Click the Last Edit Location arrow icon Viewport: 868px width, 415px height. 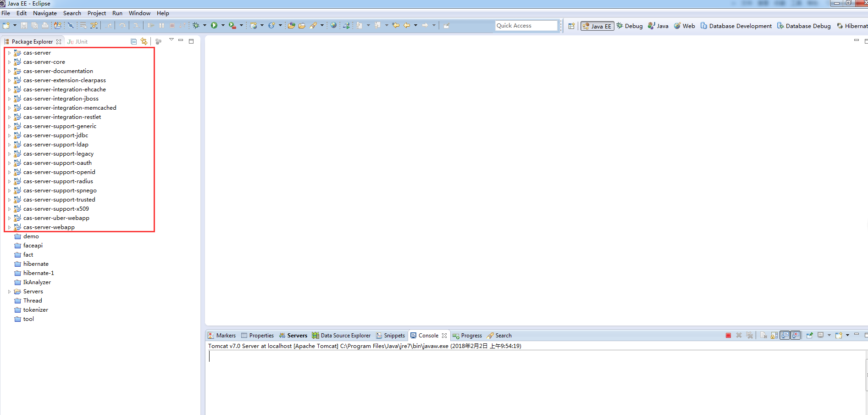coord(395,25)
